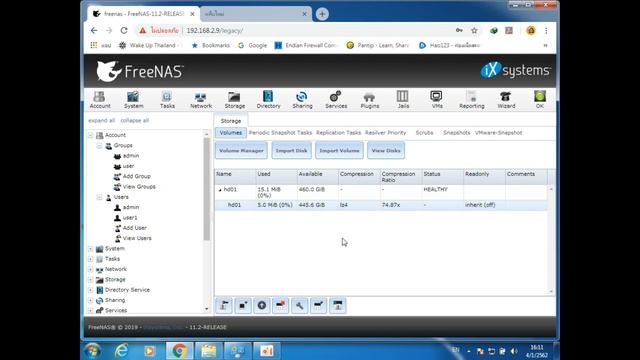Click the second volume action icon at bottom
The width and height of the screenshot is (640, 360).
click(x=243, y=305)
